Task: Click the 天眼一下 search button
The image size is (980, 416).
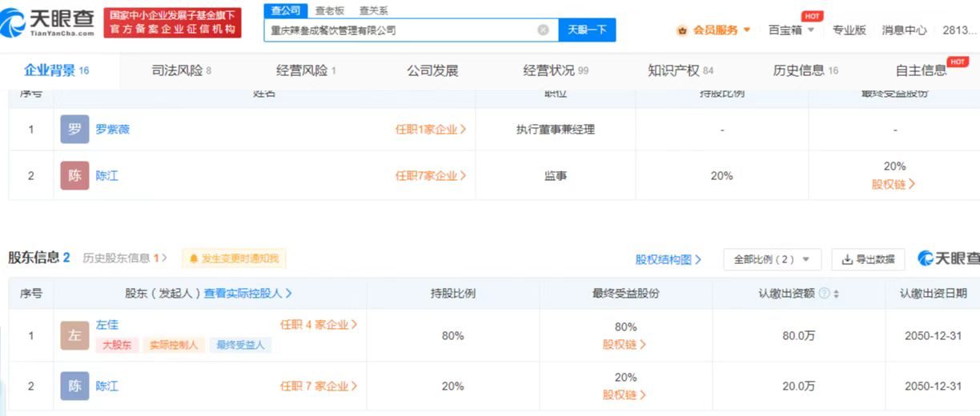Action: [586, 30]
